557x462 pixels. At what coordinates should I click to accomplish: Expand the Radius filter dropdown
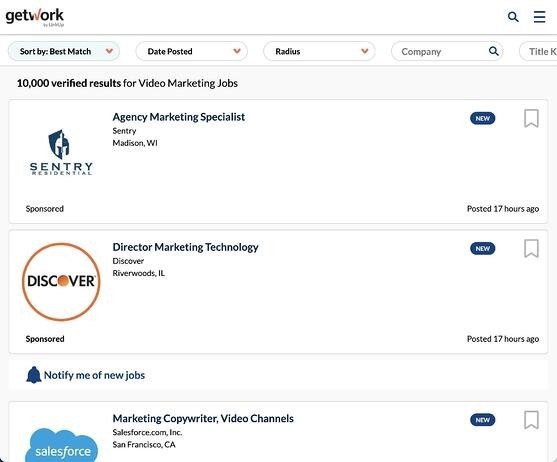coord(319,51)
